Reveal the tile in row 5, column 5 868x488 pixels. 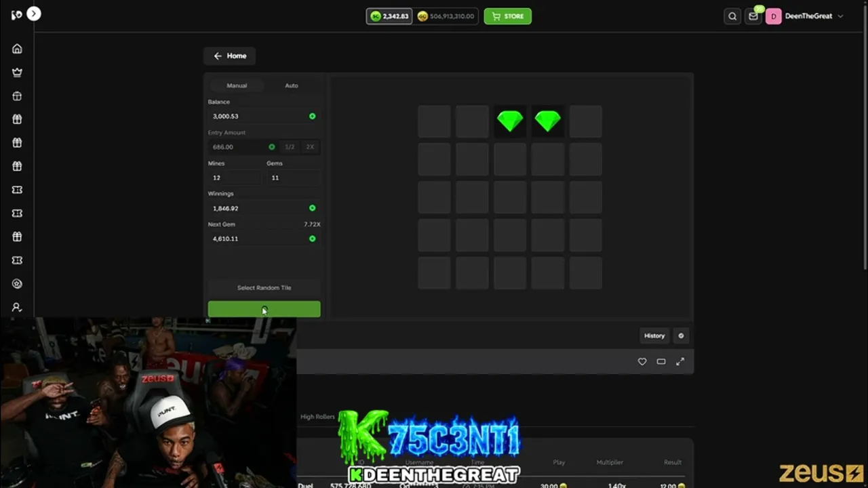coord(586,273)
